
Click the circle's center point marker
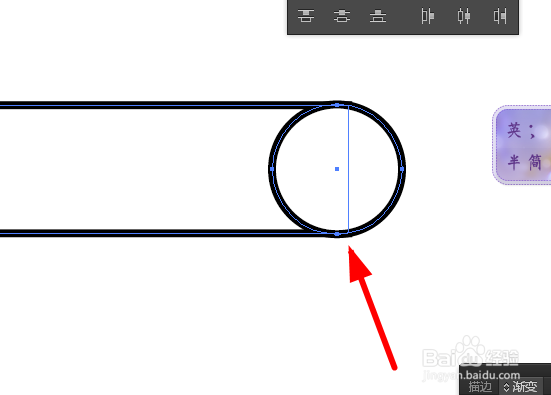[x=337, y=169]
